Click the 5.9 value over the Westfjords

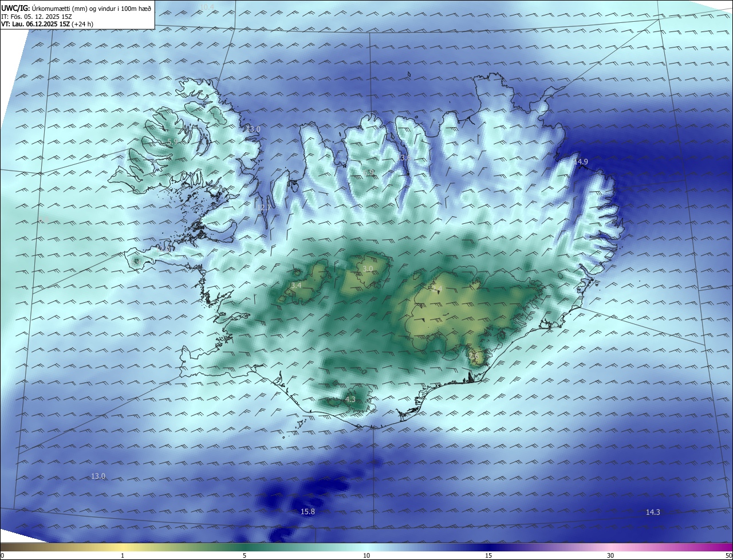[172, 141]
